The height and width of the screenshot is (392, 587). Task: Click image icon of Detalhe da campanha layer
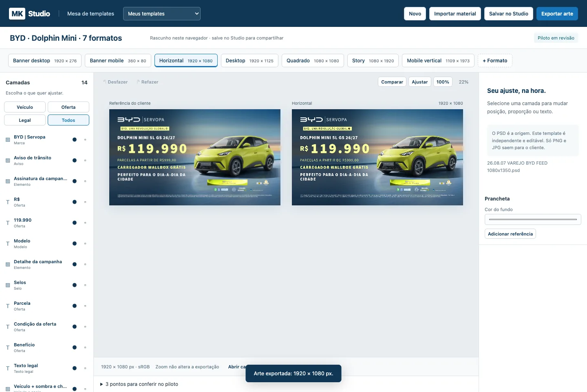pos(8,264)
